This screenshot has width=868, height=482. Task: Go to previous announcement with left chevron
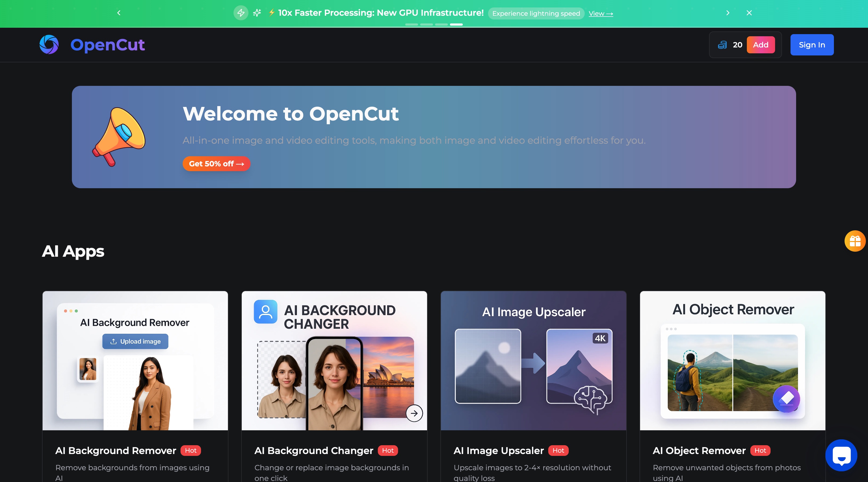tap(118, 13)
